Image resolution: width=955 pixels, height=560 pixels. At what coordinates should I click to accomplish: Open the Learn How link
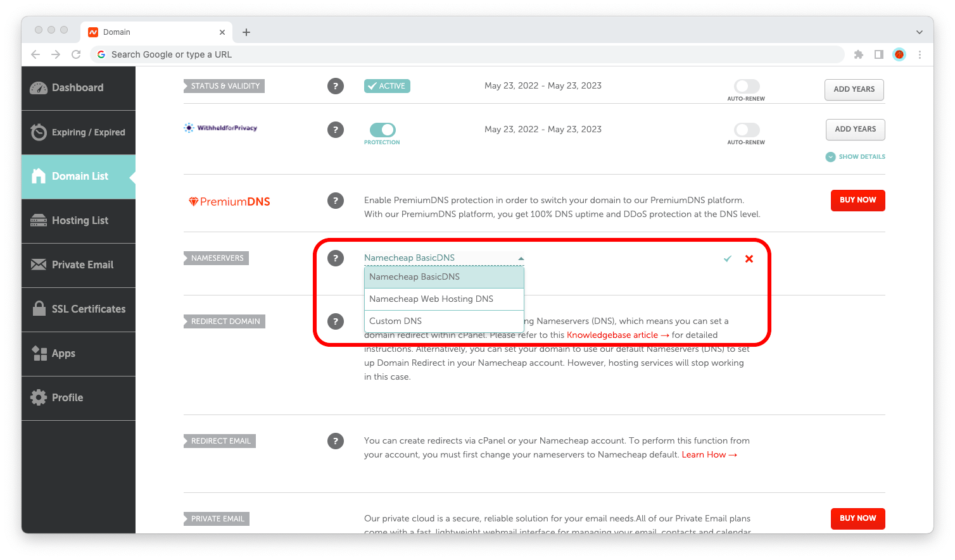coord(709,455)
